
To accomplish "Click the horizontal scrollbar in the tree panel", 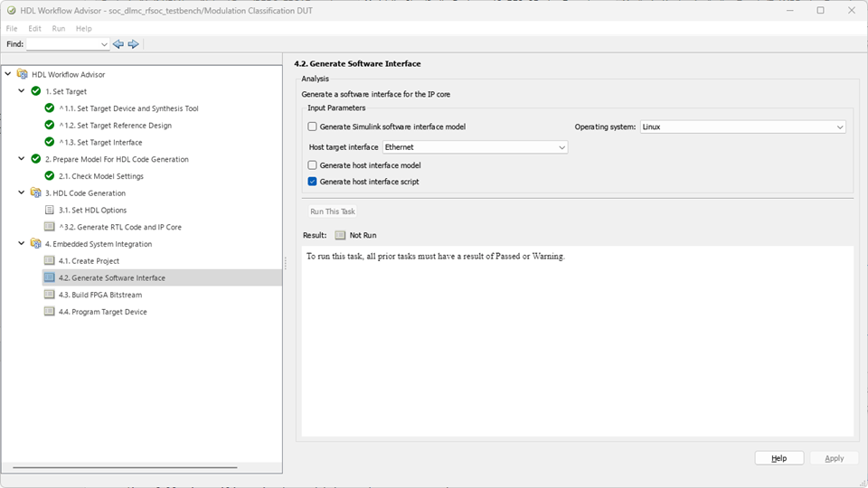I will 127,467.
